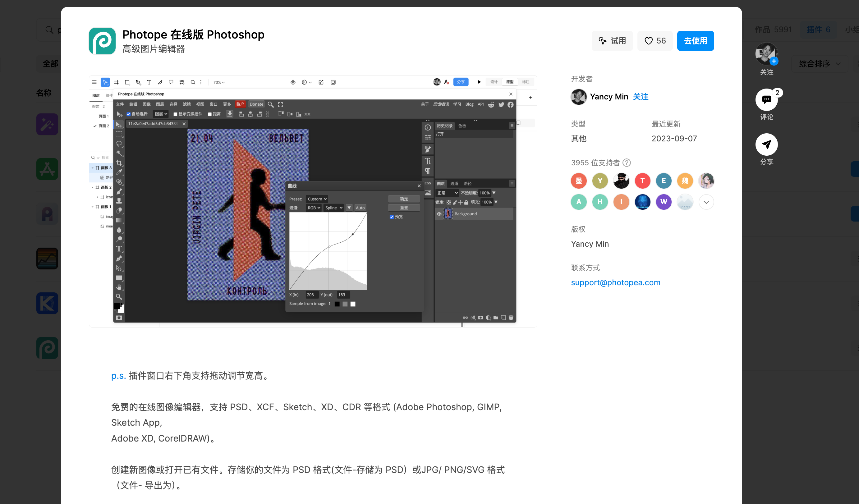Click the Reddit icon in Photopea menu bar
Screen dimensions: 859x504
(491, 105)
